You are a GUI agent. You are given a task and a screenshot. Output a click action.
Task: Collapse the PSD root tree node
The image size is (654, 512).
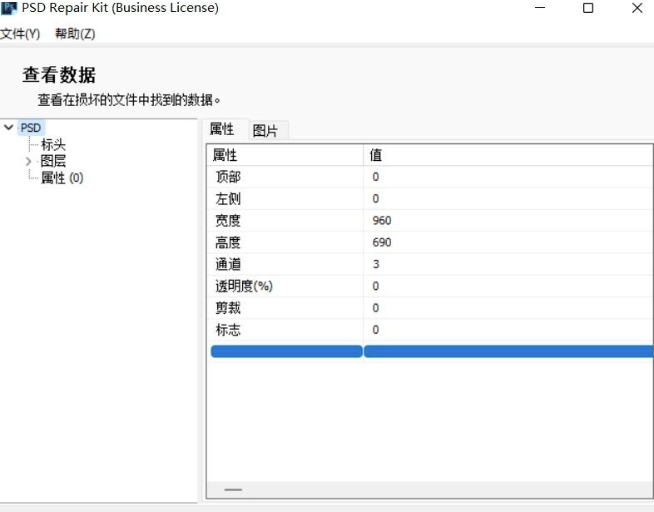pos(9,128)
